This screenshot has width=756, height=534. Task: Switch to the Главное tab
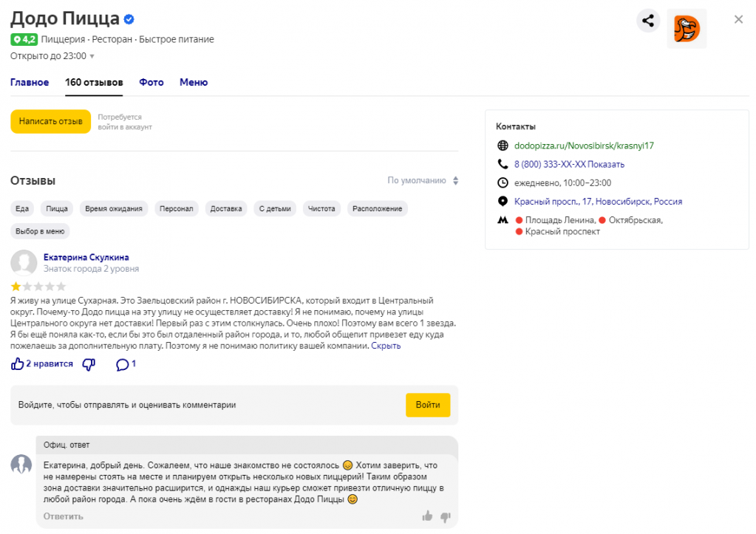pyautogui.click(x=30, y=83)
